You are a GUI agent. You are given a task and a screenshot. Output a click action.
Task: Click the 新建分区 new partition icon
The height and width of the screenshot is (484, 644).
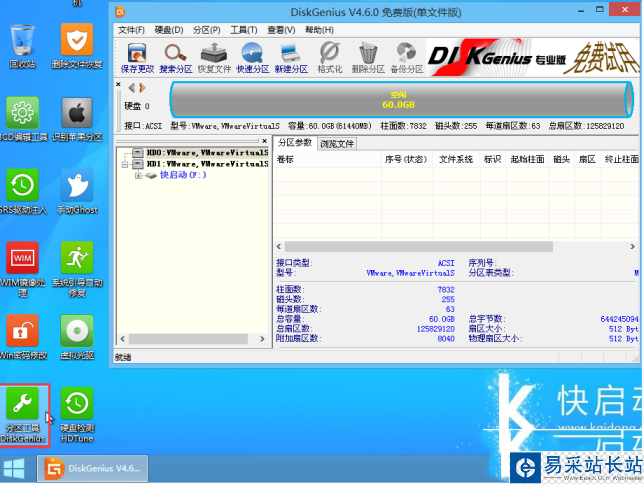(x=291, y=58)
